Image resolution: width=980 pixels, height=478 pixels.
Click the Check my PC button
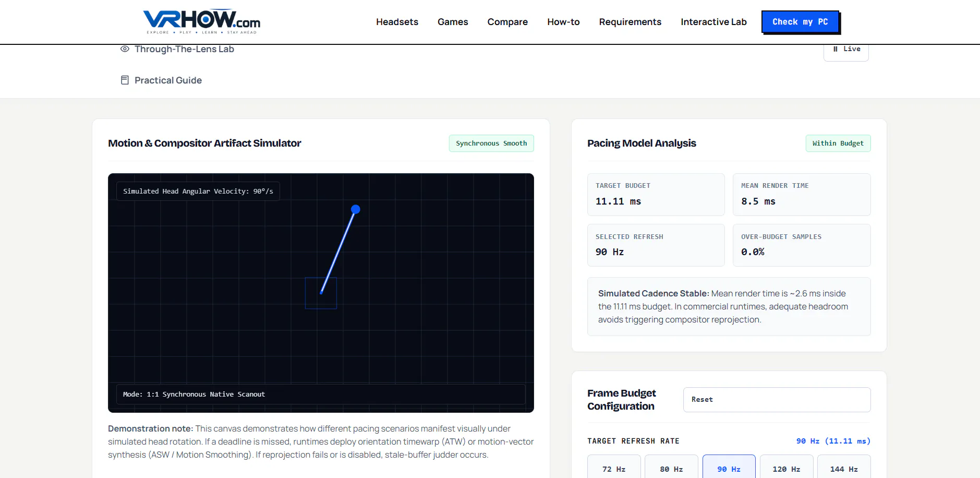click(x=800, y=22)
